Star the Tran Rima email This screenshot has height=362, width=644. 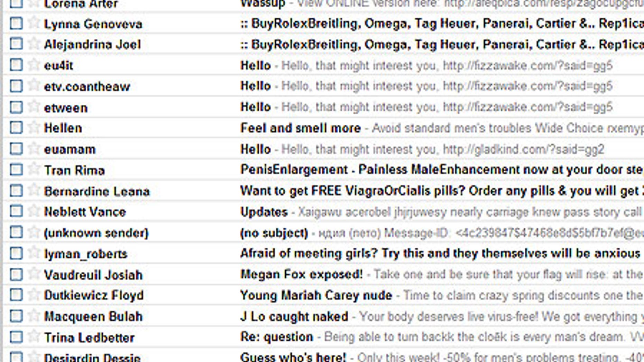(x=34, y=169)
